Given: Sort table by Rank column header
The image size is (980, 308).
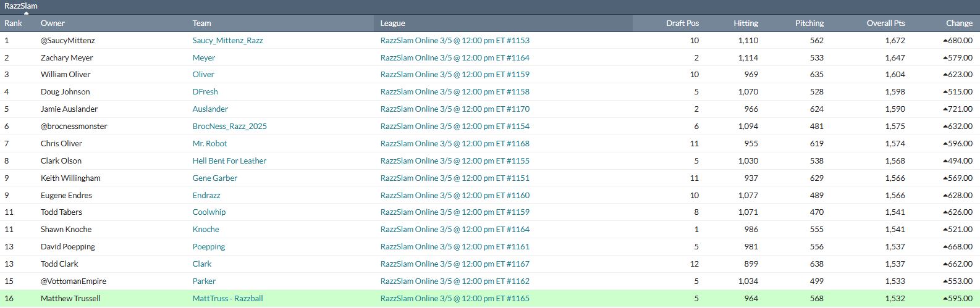Looking at the screenshot, I should coord(14,23).
